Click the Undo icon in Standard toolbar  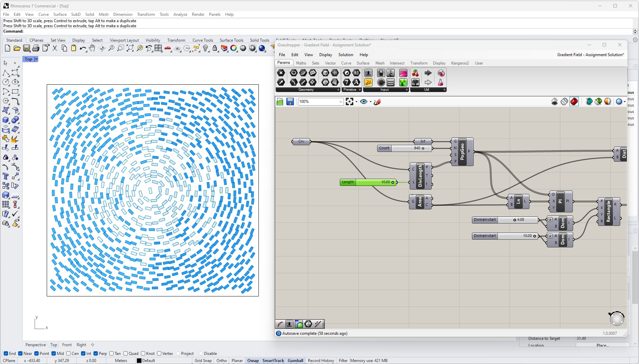click(83, 48)
